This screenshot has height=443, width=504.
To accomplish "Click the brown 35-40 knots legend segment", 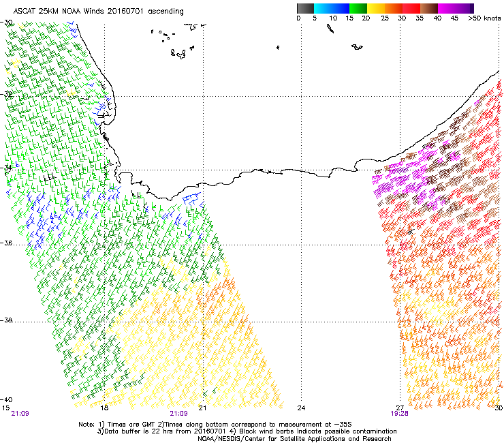I will pyautogui.click(x=429, y=8).
